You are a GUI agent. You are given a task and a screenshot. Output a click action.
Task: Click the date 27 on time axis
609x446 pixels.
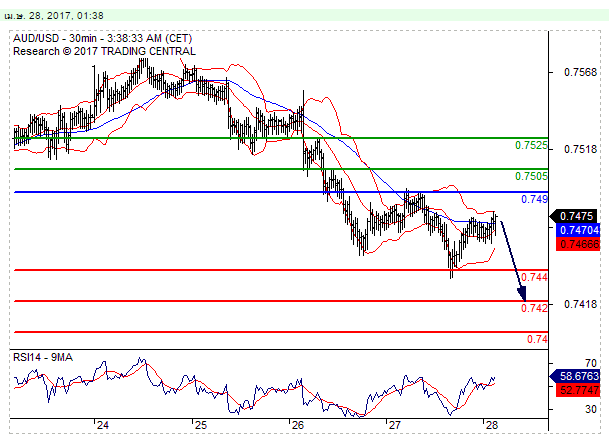395,425
